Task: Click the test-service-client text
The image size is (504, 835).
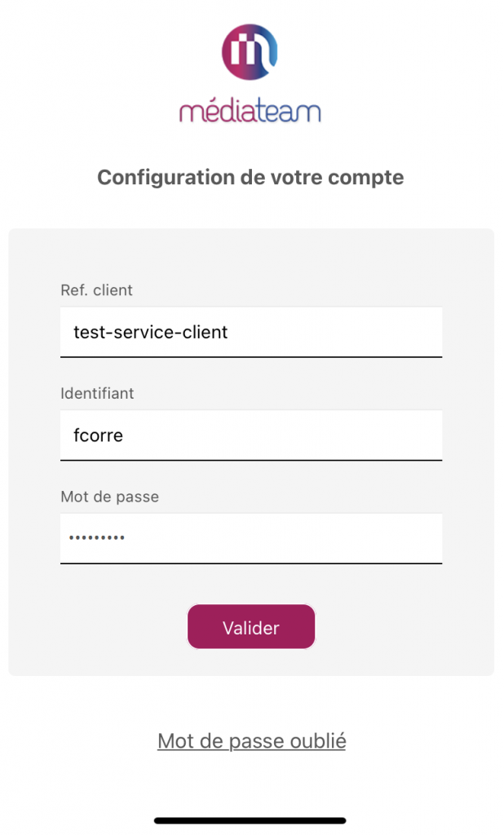Action: tap(151, 333)
